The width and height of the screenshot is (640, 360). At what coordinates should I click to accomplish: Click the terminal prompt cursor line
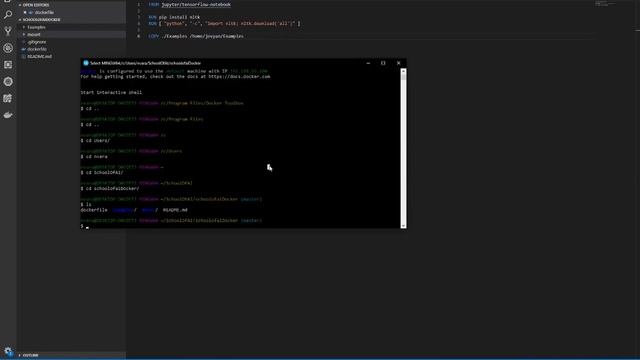point(85,226)
